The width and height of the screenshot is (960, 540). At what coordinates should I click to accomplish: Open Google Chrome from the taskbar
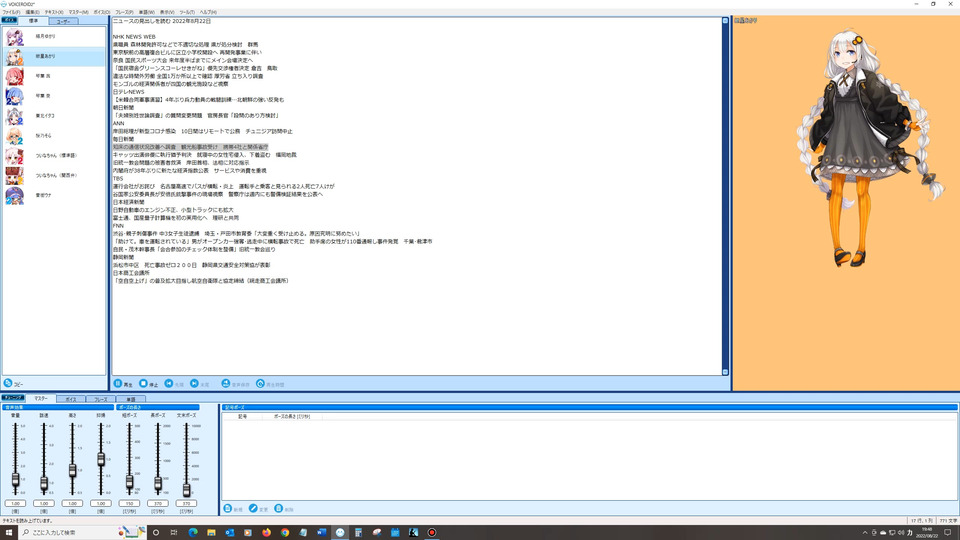click(x=285, y=533)
